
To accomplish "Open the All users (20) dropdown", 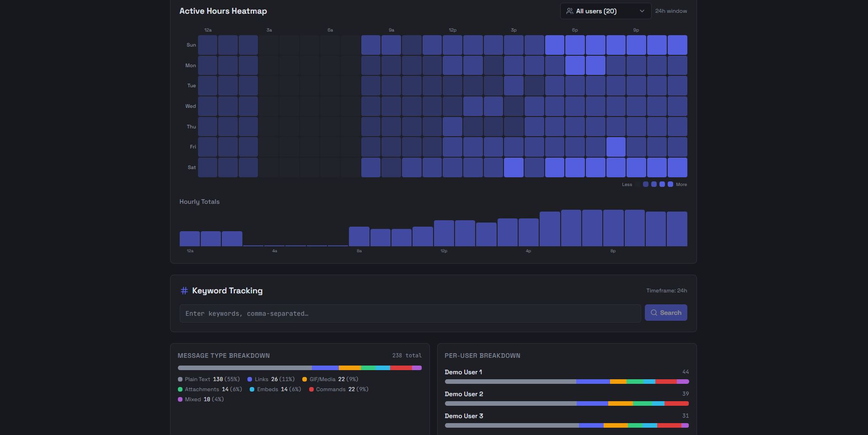I will click(605, 11).
